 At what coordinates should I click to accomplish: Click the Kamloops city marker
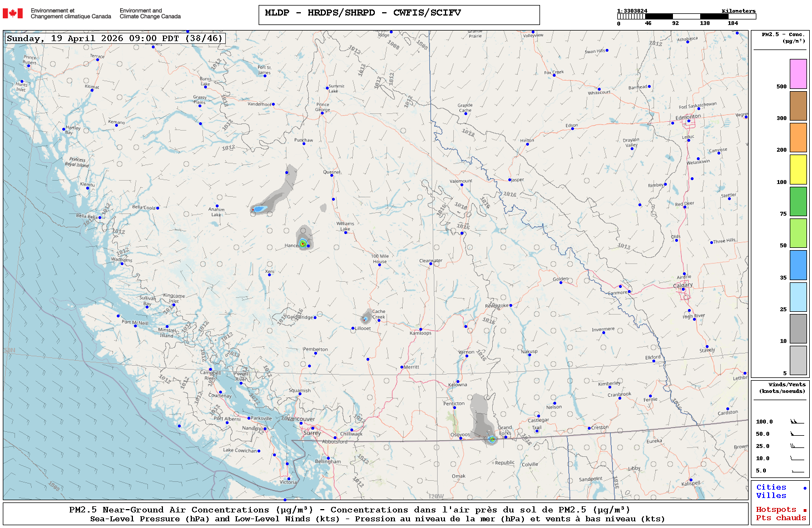[420, 329]
